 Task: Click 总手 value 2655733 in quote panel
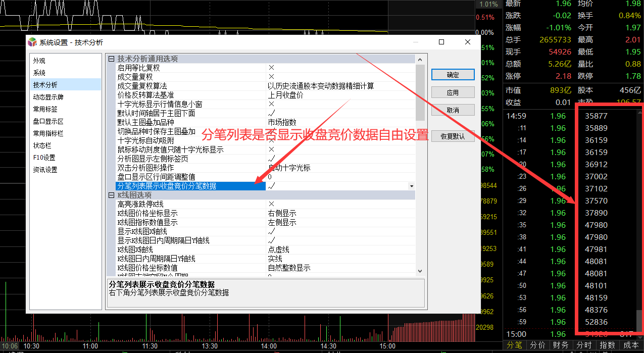pyautogui.click(x=555, y=39)
